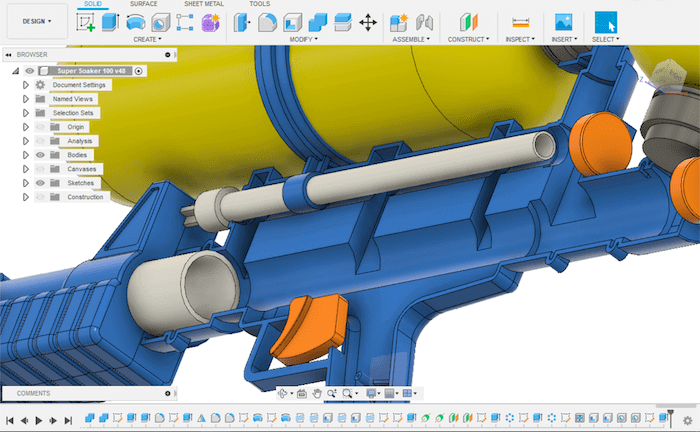This screenshot has width=700, height=432.
Task: Click the Select arrow tool icon
Action: tap(605, 22)
